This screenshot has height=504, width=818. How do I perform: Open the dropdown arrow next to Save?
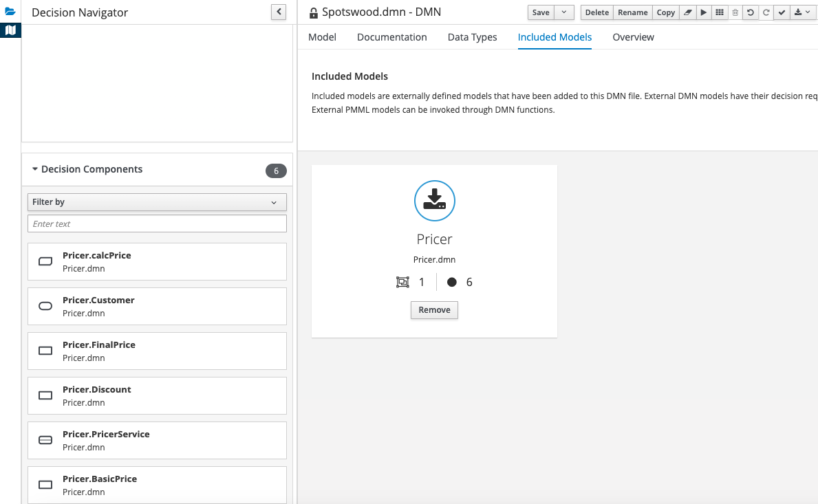[564, 12]
